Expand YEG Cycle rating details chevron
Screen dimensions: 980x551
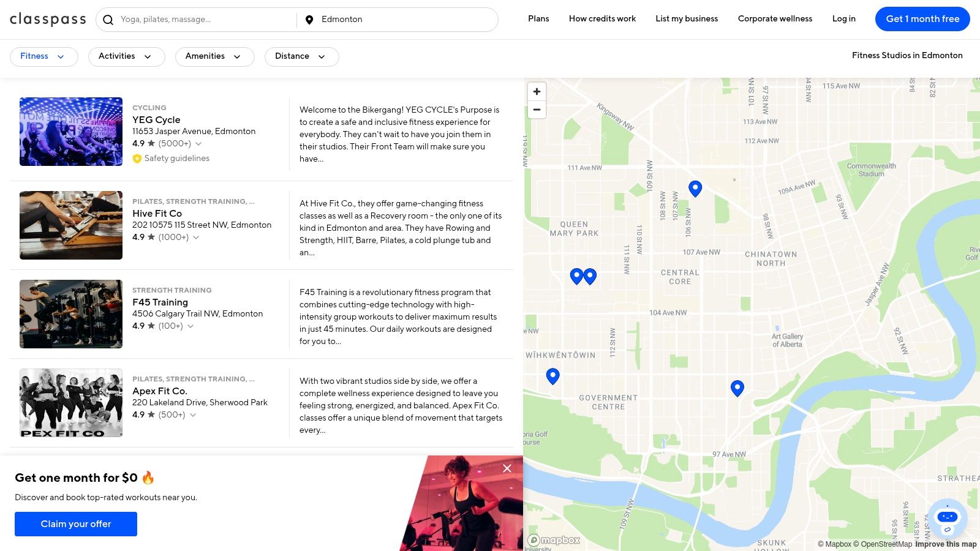198,144
